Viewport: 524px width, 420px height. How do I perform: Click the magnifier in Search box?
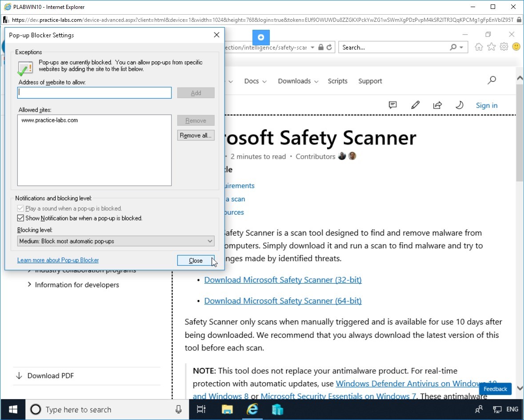[x=453, y=48]
